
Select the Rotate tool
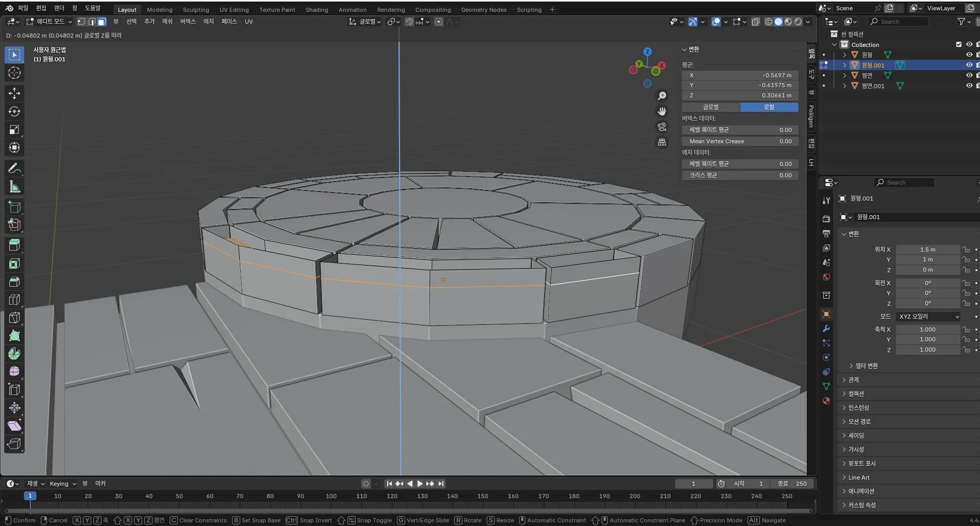tap(14, 111)
